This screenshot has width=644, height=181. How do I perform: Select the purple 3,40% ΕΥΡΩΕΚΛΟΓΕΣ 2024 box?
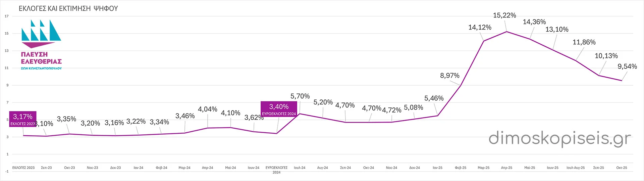pos(279,109)
